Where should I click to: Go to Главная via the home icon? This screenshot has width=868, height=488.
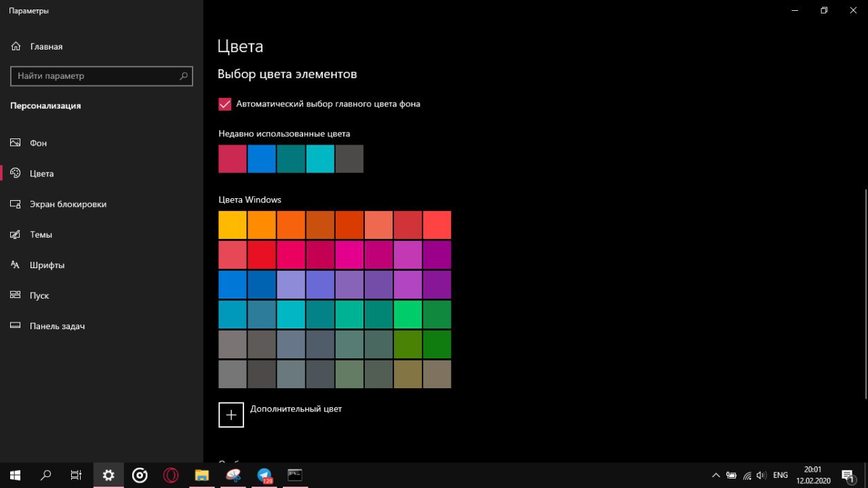tap(16, 47)
